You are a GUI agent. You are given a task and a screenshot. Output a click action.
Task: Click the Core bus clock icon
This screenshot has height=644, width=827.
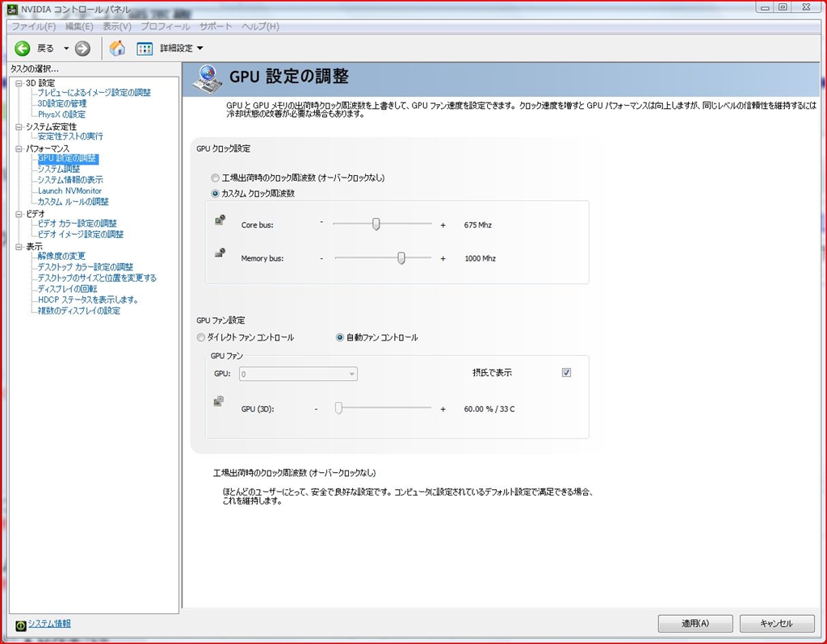click(x=220, y=220)
